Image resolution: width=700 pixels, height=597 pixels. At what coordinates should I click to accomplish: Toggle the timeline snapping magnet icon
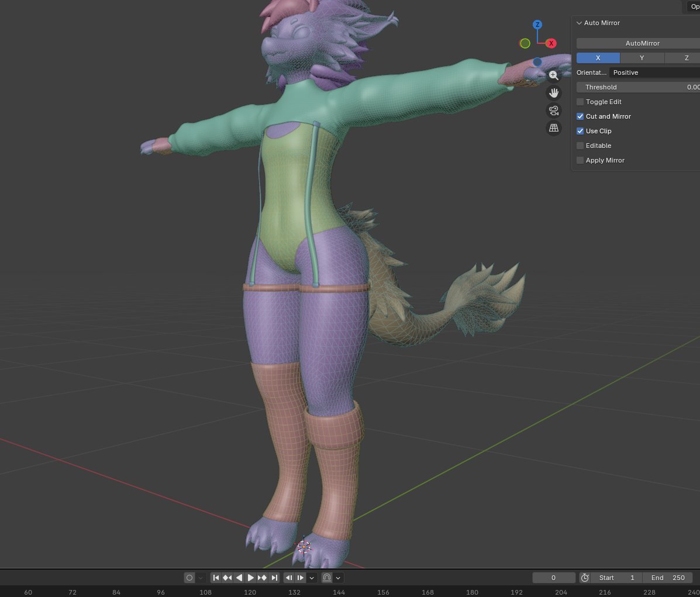click(x=327, y=578)
